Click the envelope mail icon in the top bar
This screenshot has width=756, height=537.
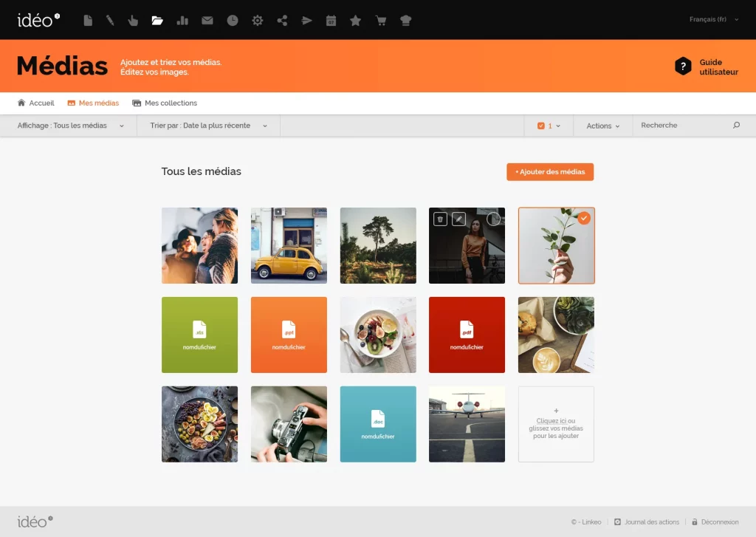tap(207, 21)
